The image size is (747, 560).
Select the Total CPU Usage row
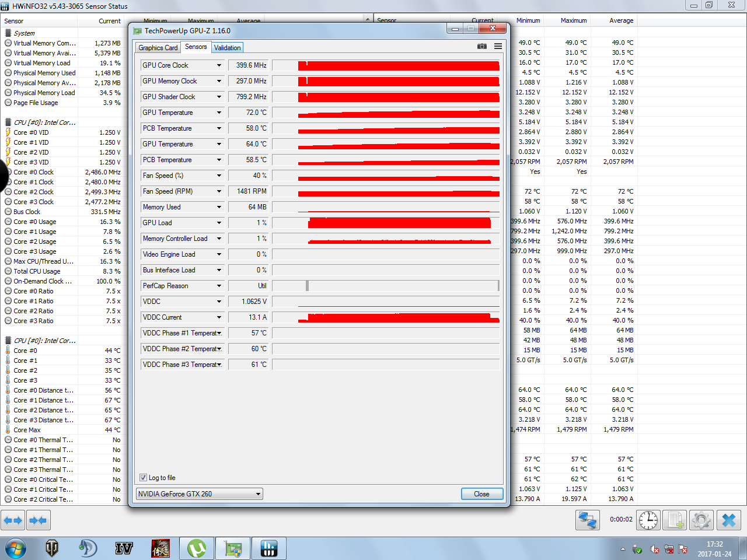point(63,271)
